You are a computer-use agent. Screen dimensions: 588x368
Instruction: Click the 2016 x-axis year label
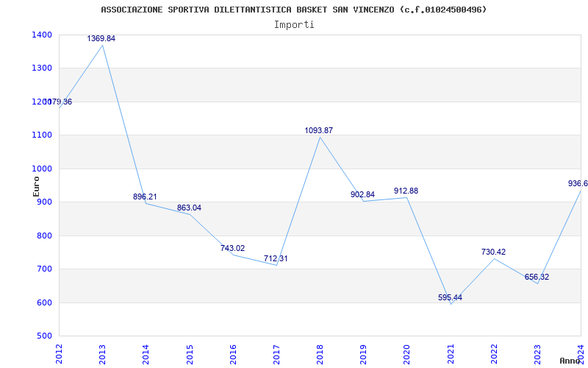(x=233, y=354)
